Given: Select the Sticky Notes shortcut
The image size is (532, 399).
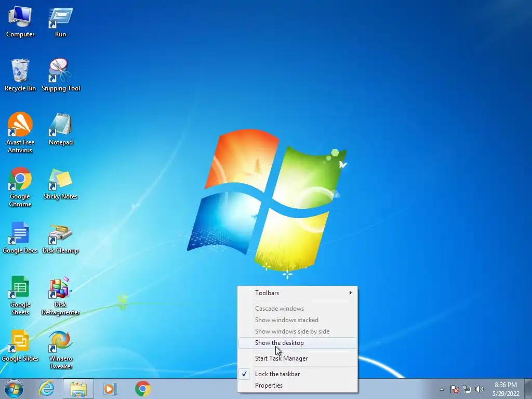Looking at the screenshot, I should click(x=60, y=183).
